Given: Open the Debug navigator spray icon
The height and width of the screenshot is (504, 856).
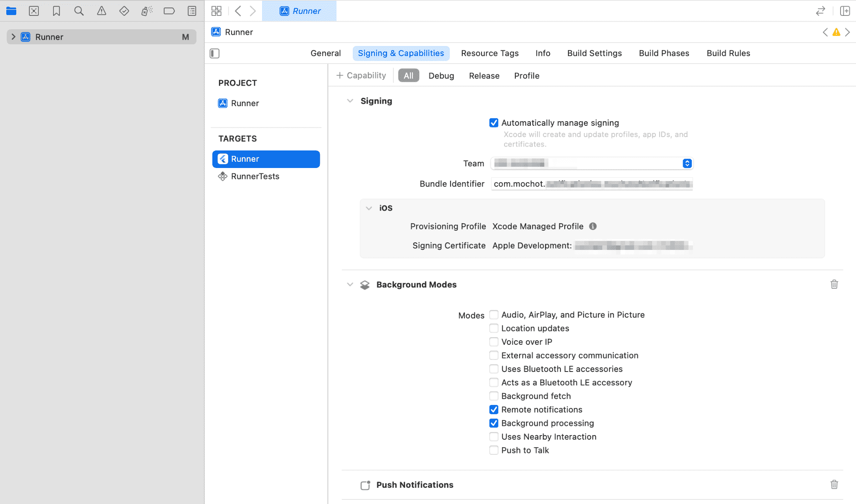Looking at the screenshot, I should (x=147, y=11).
